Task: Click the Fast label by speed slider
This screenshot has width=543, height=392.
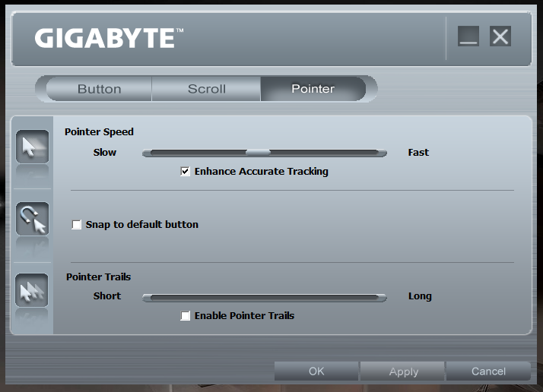Action: tap(418, 152)
